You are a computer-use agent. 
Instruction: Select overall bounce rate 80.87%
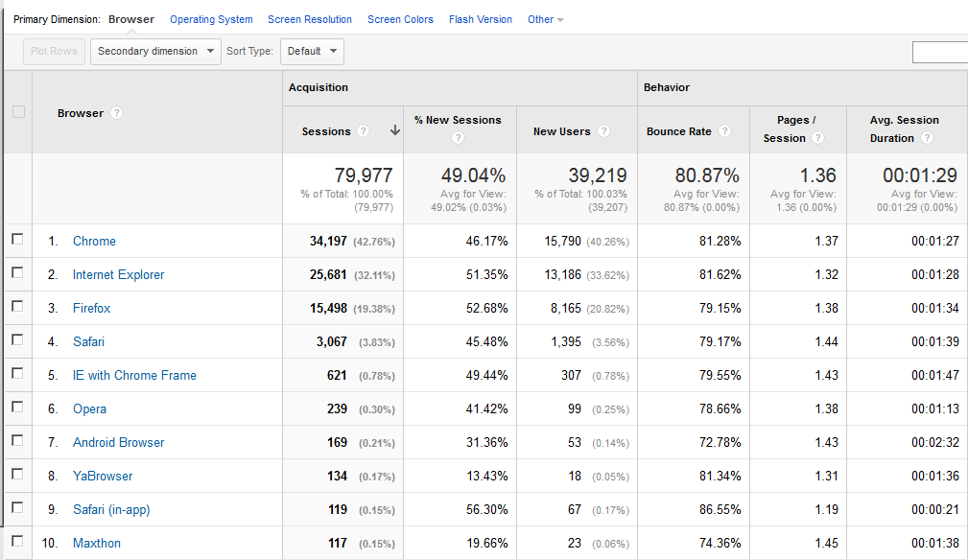(x=707, y=175)
